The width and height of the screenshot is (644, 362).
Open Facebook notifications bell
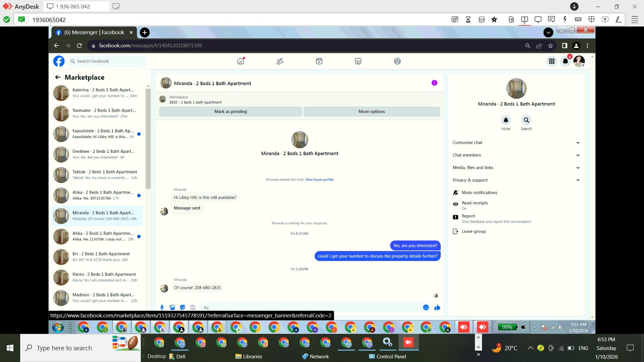click(x=566, y=61)
